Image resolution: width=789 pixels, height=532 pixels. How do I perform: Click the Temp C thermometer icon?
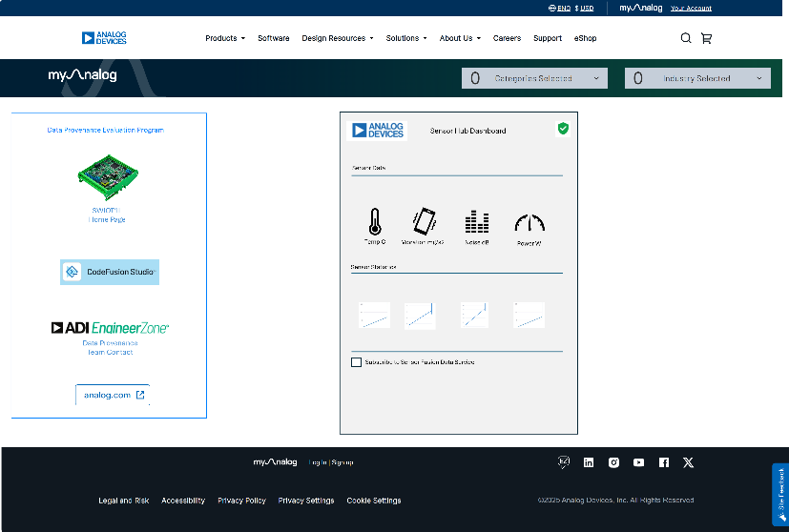point(375,222)
